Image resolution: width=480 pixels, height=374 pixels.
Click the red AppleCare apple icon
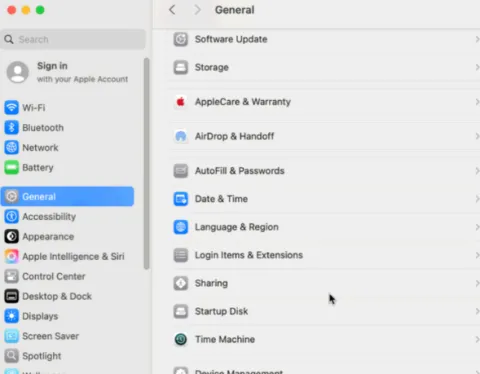click(181, 102)
